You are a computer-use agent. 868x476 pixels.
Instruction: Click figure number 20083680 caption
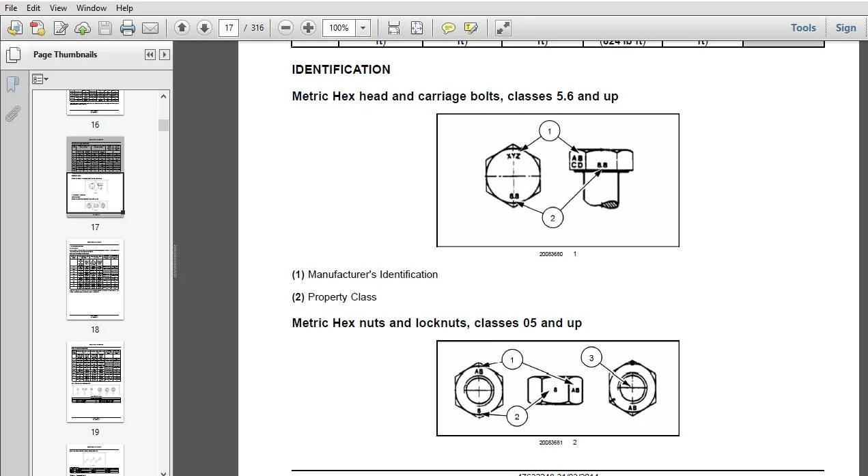click(550, 254)
